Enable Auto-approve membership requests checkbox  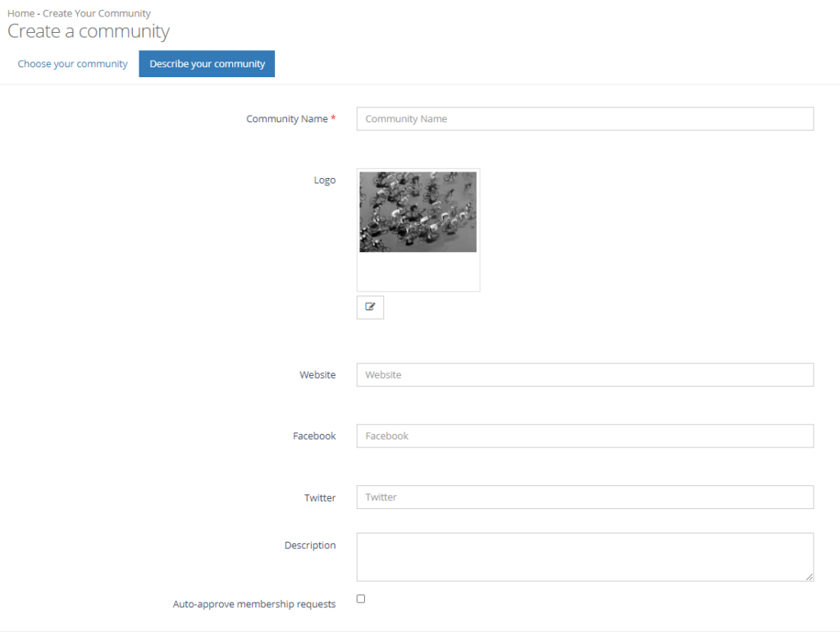coord(361,599)
